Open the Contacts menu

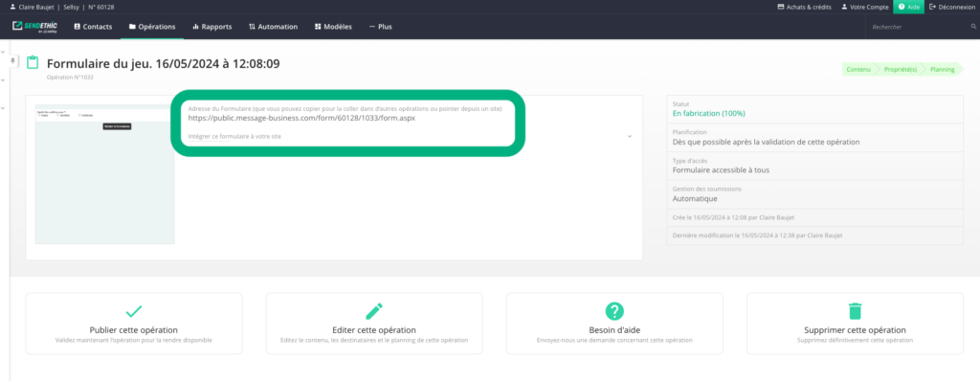pos(93,27)
